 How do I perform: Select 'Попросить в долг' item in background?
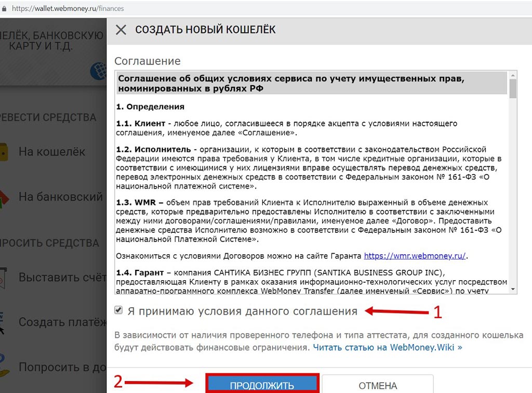click(x=62, y=367)
